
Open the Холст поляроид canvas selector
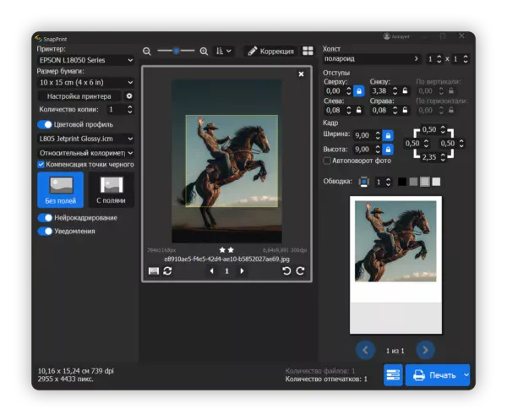pyautogui.click(x=372, y=59)
